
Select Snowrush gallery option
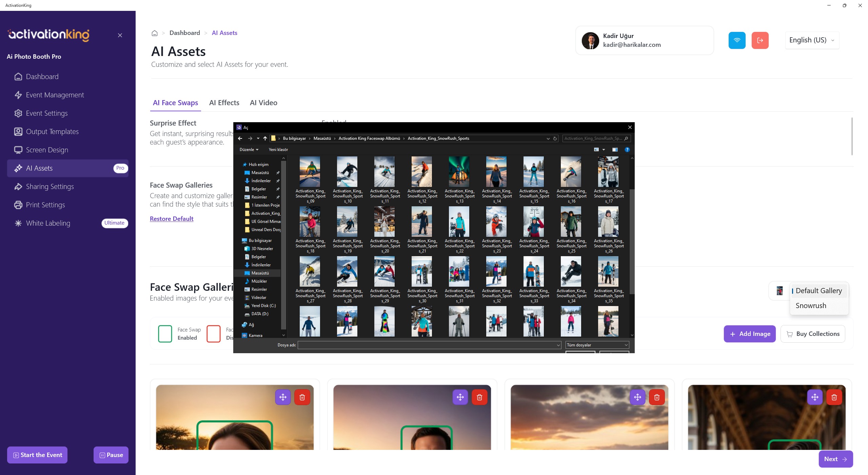811,306
